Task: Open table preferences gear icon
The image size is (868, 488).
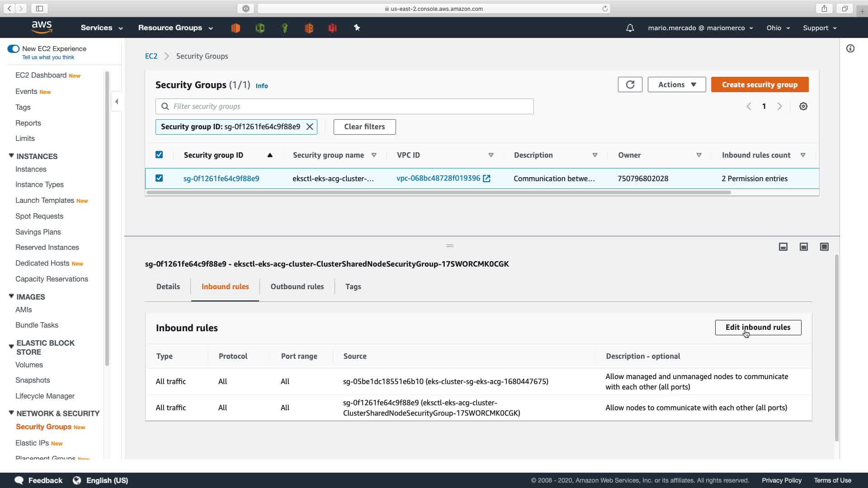Action: click(x=803, y=106)
